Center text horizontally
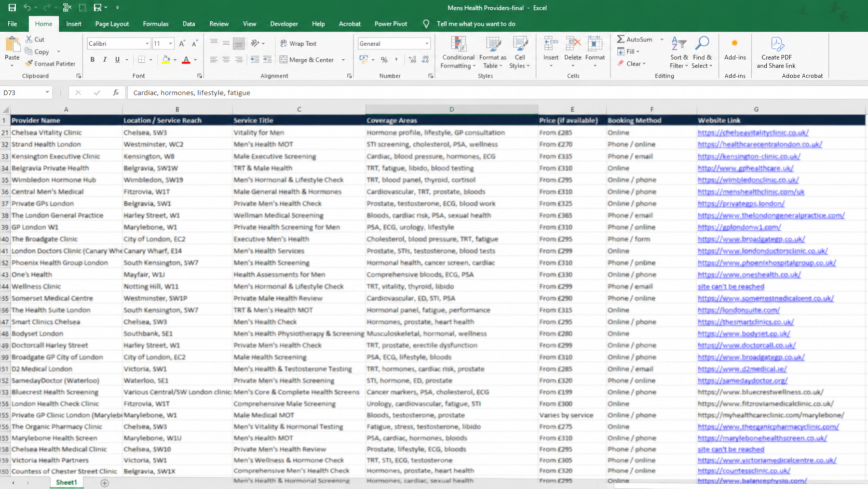Image resolution: width=868 pixels, height=489 pixels. (226, 60)
